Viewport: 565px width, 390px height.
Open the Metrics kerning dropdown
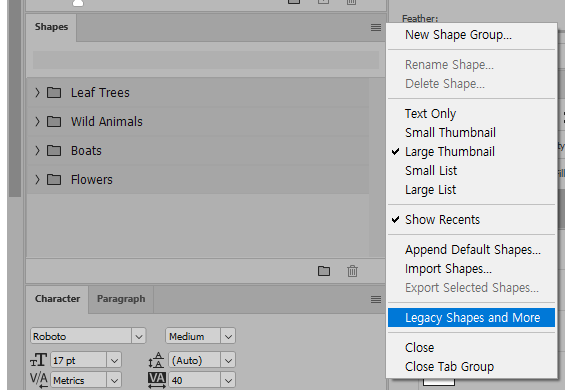[x=114, y=380]
